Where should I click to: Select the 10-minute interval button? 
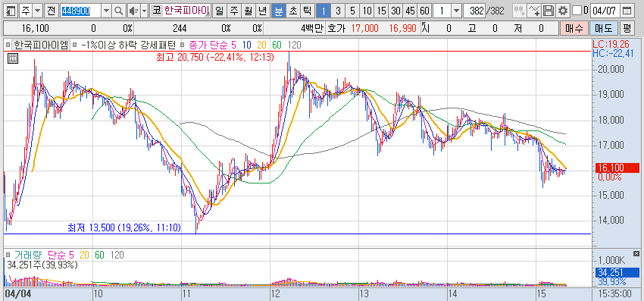[367, 11]
